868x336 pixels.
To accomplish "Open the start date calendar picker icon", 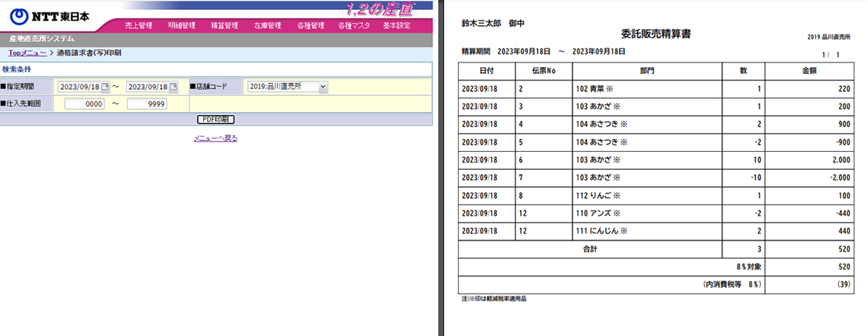I will 105,87.
